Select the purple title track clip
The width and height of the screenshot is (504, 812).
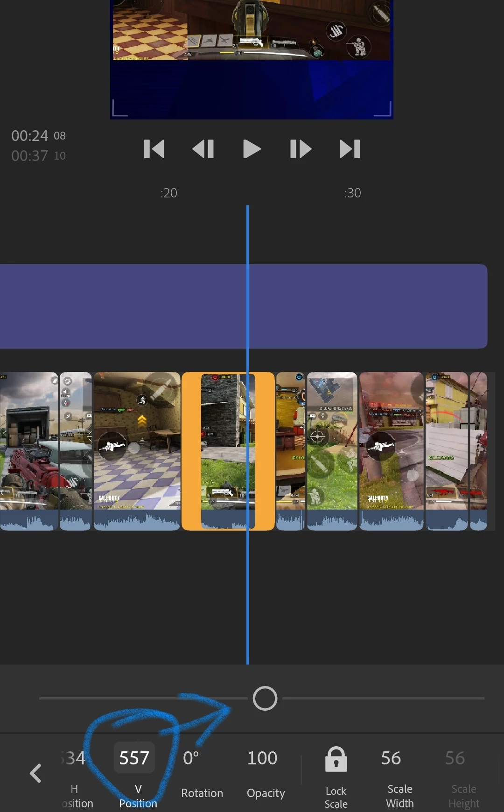click(244, 306)
